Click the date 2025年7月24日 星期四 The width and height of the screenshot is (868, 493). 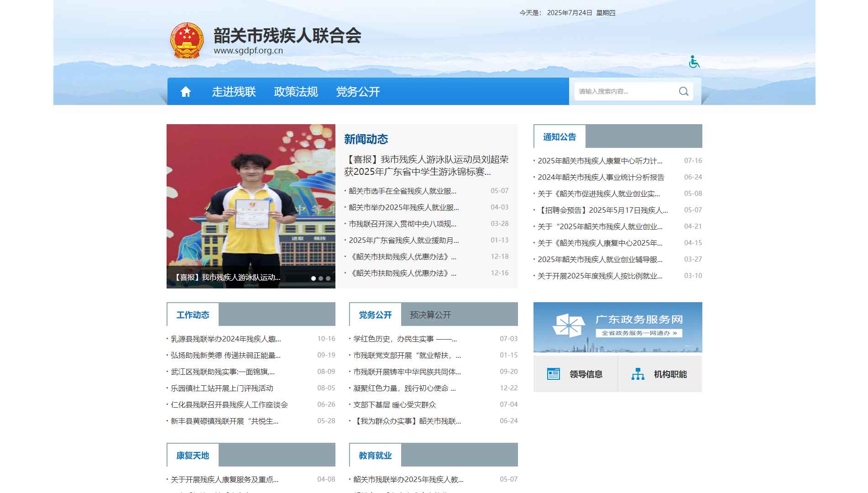(581, 13)
